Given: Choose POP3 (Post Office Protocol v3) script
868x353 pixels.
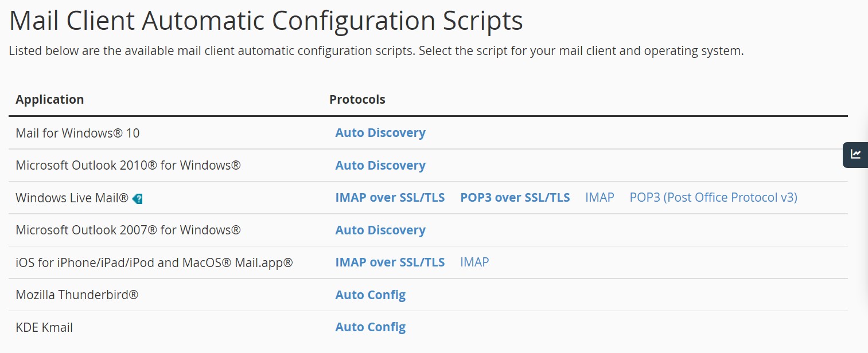Looking at the screenshot, I should tap(714, 198).
